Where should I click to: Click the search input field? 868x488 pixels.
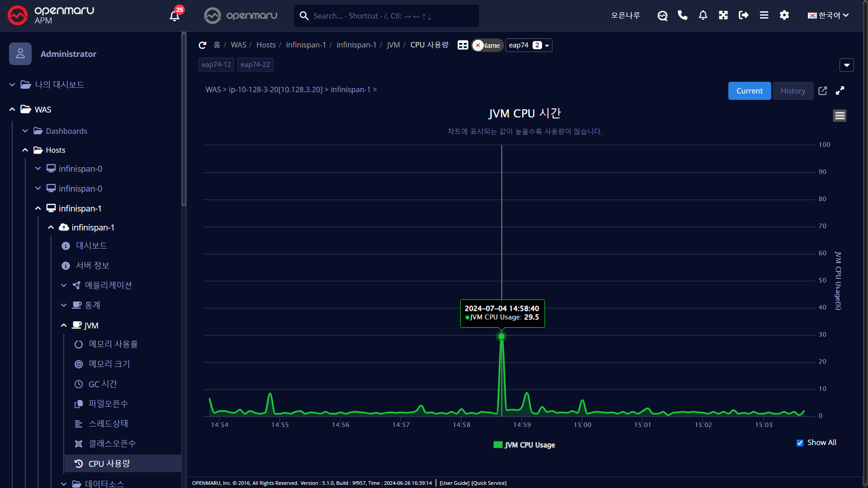pos(387,16)
